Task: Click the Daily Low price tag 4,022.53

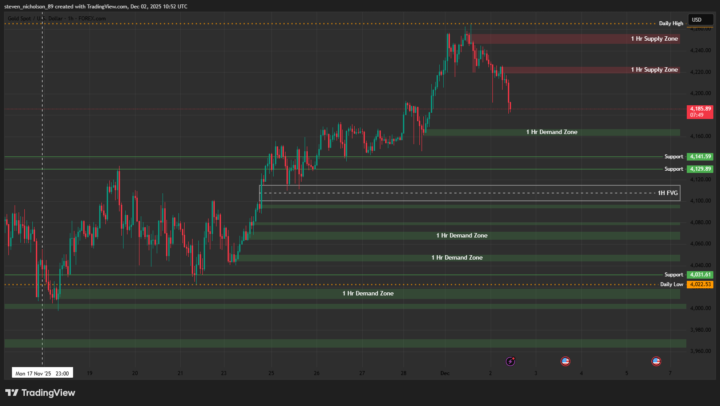Action: coord(700,284)
